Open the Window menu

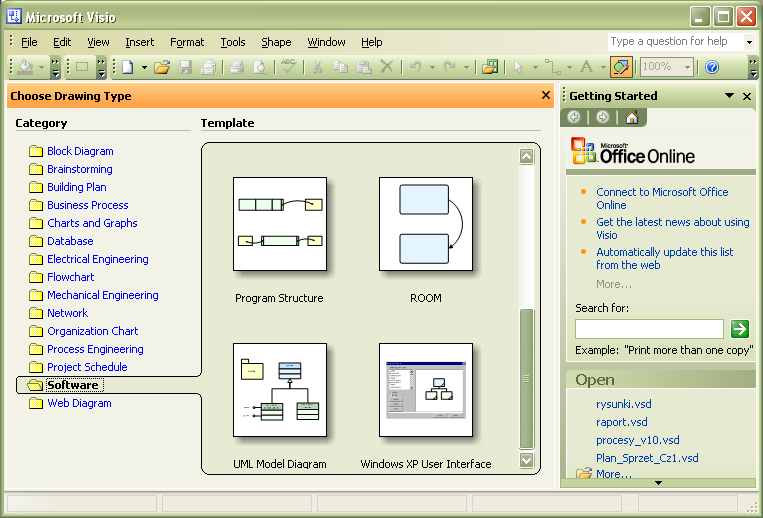326,42
